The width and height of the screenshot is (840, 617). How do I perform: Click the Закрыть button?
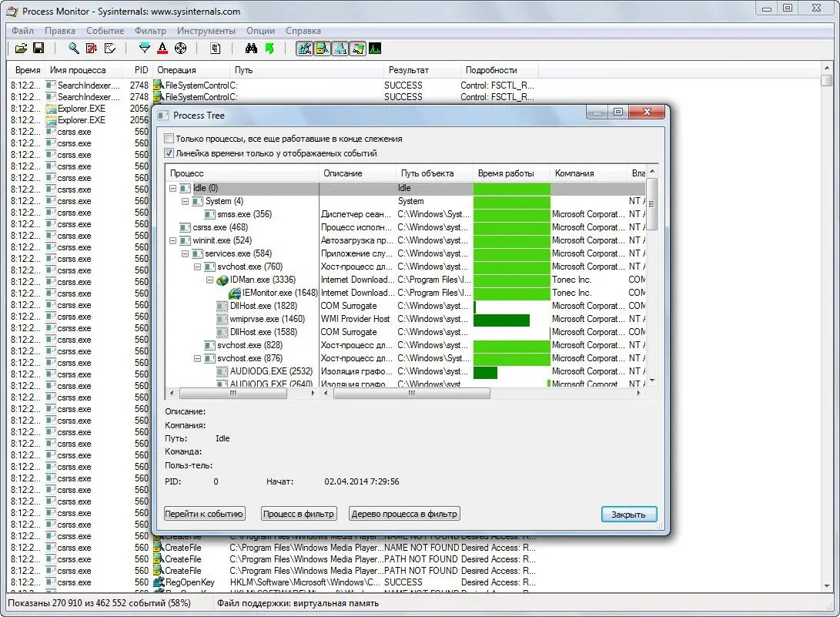coord(629,514)
